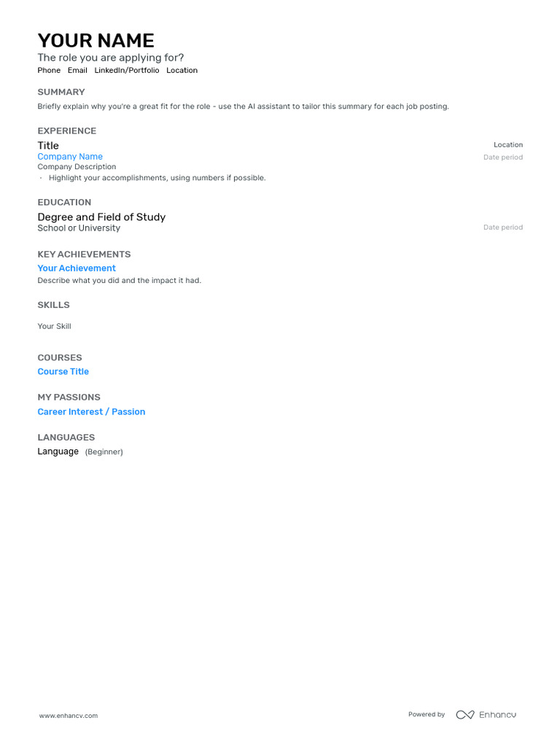
Task: Click Career Interest / Passion entry
Action: pos(91,411)
